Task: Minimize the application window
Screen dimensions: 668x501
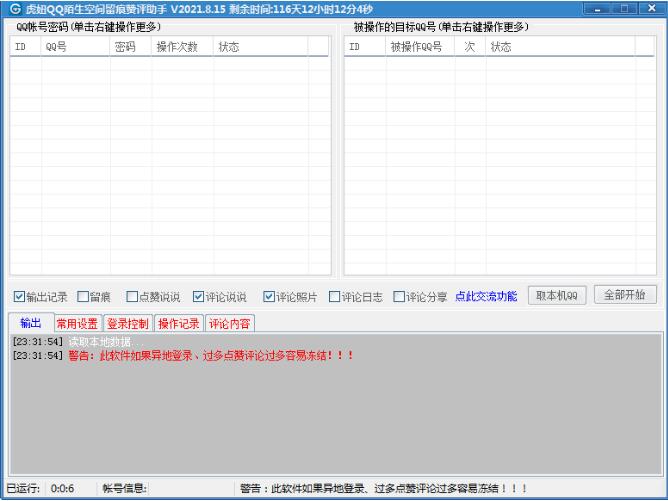Action: pos(597,9)
